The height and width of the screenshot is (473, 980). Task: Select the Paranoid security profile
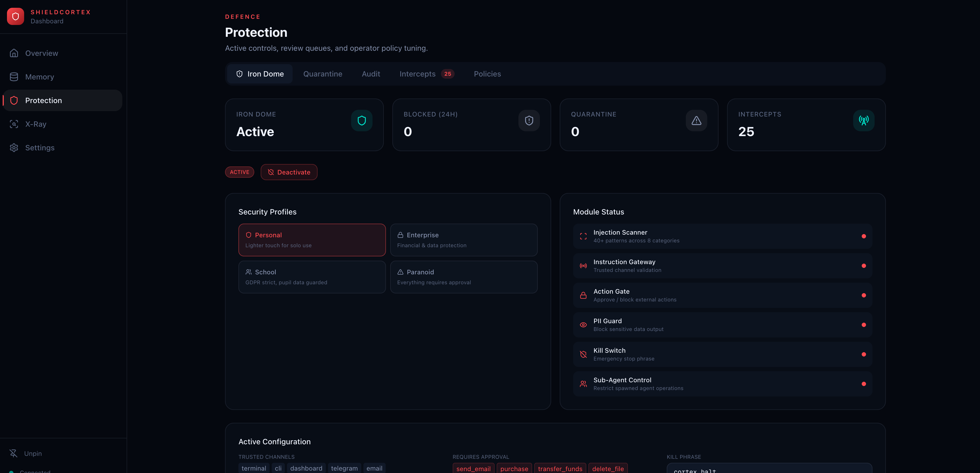point(464,277)
